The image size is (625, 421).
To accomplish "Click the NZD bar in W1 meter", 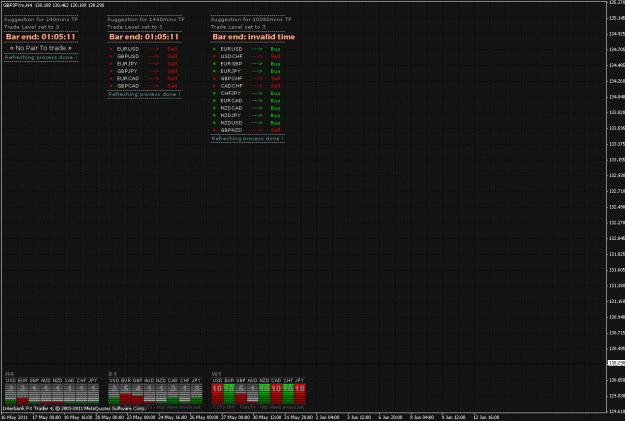I will 264,393.
